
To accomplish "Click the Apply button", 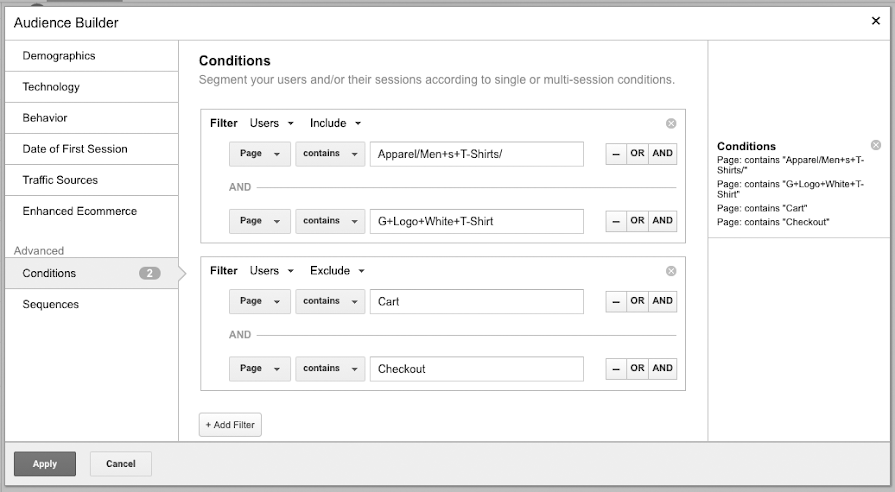I will click(44, 464).
